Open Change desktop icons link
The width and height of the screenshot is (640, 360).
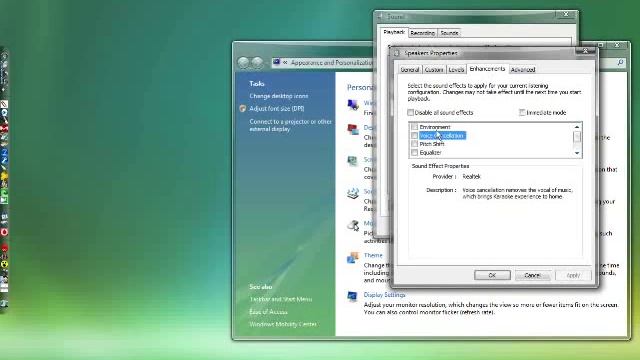(279, 96)
